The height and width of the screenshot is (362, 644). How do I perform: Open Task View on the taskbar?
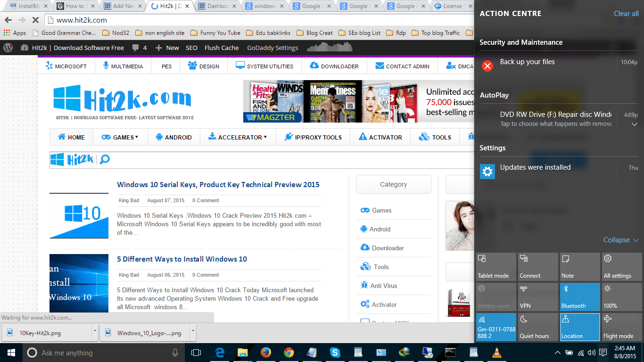(x=196, y=353)
